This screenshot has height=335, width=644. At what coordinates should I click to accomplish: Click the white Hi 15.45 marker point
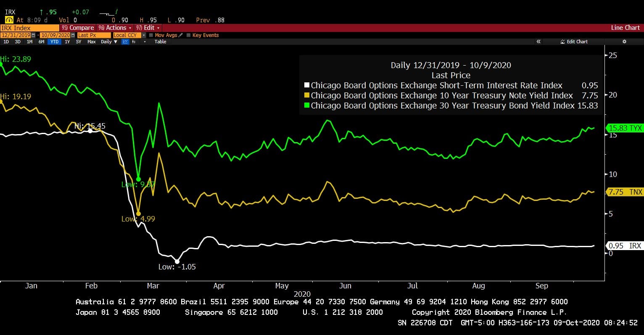click(90, 131)
